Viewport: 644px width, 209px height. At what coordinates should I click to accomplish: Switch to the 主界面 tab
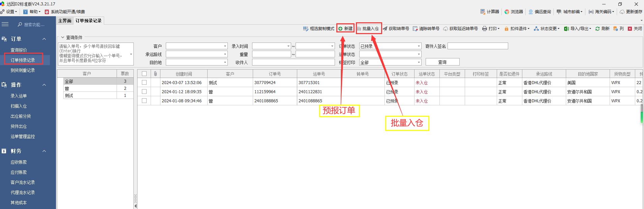point(65,21)
